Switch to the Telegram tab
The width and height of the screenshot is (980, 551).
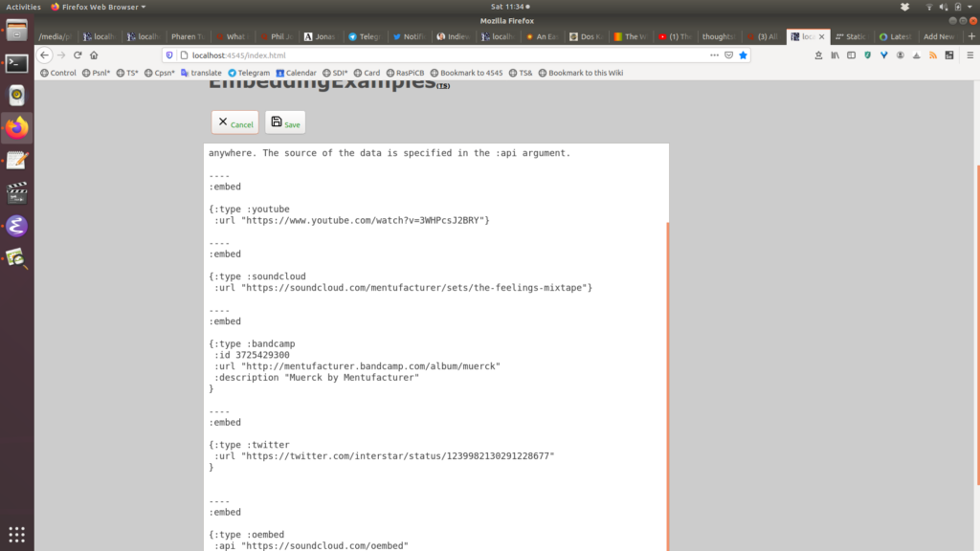365,36
